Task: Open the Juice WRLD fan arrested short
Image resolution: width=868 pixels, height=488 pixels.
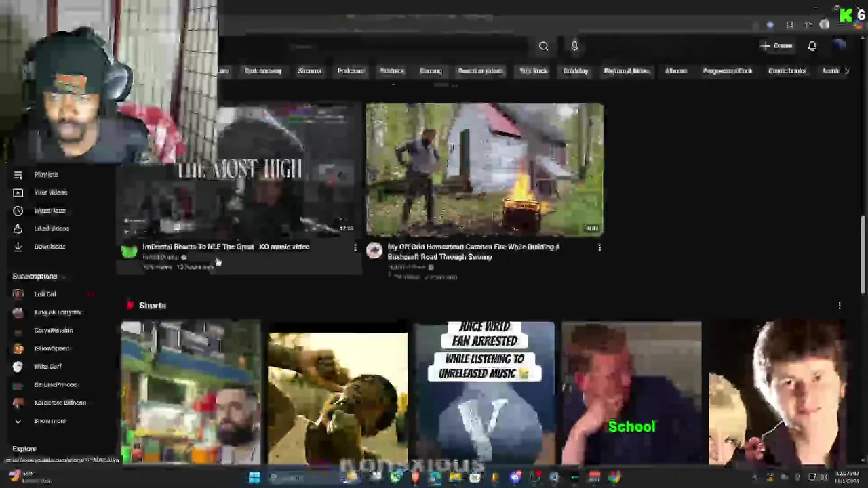Action: [485, 393]
